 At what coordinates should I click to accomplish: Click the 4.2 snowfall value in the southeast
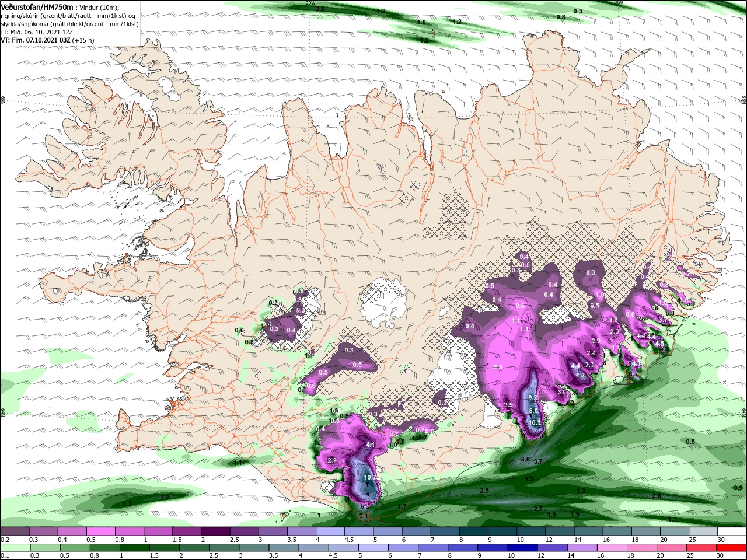tap(581, 375)
